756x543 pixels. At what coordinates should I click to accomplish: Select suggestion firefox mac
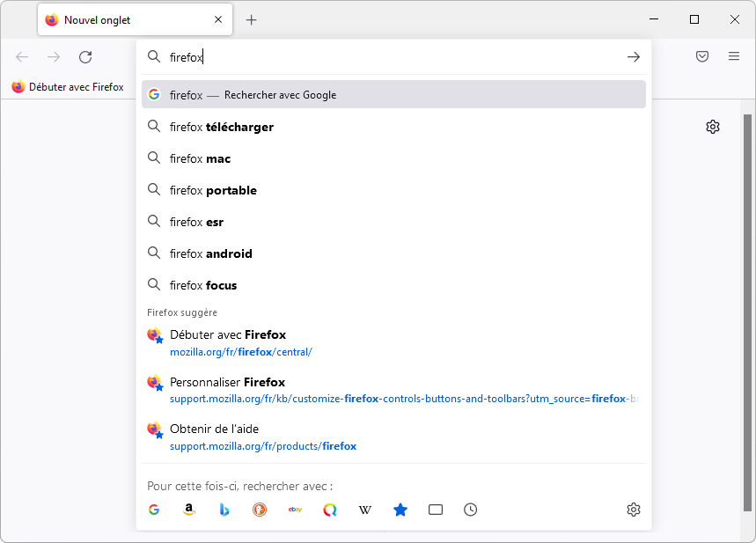tap(393, 158)
